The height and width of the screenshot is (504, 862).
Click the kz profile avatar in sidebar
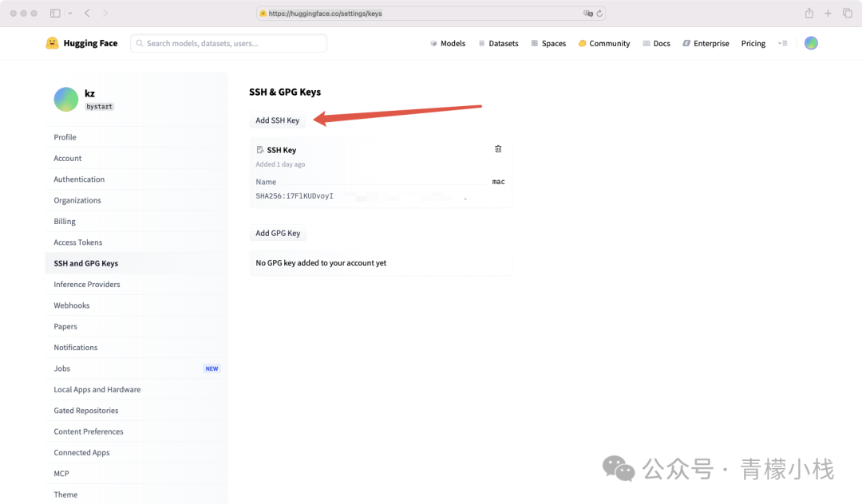[66, 99]
